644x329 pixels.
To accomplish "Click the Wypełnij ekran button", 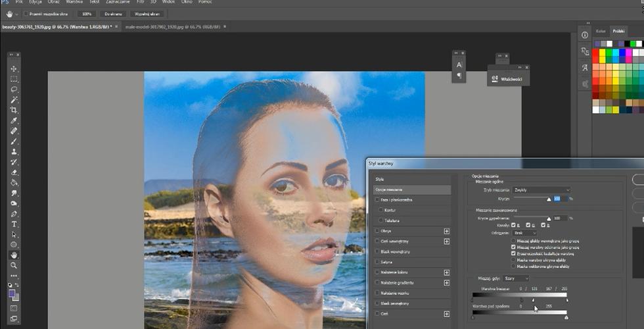I will [147, 14].
